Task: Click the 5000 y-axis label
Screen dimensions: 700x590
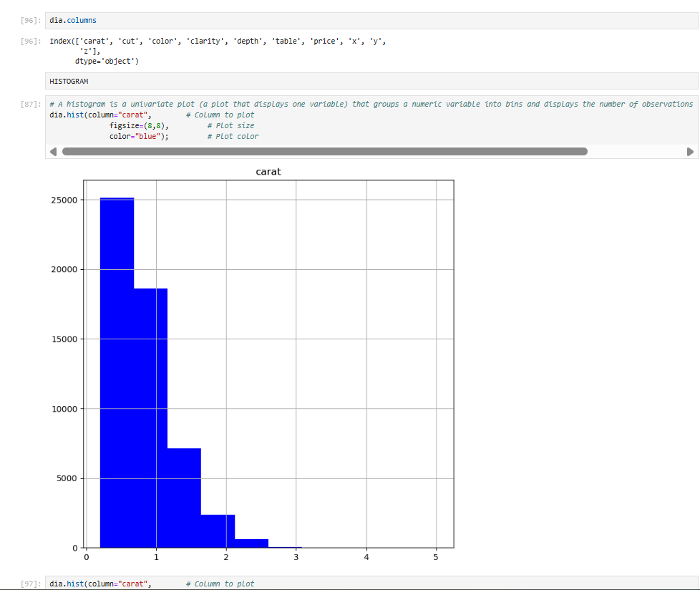Action: click(67, 478)
